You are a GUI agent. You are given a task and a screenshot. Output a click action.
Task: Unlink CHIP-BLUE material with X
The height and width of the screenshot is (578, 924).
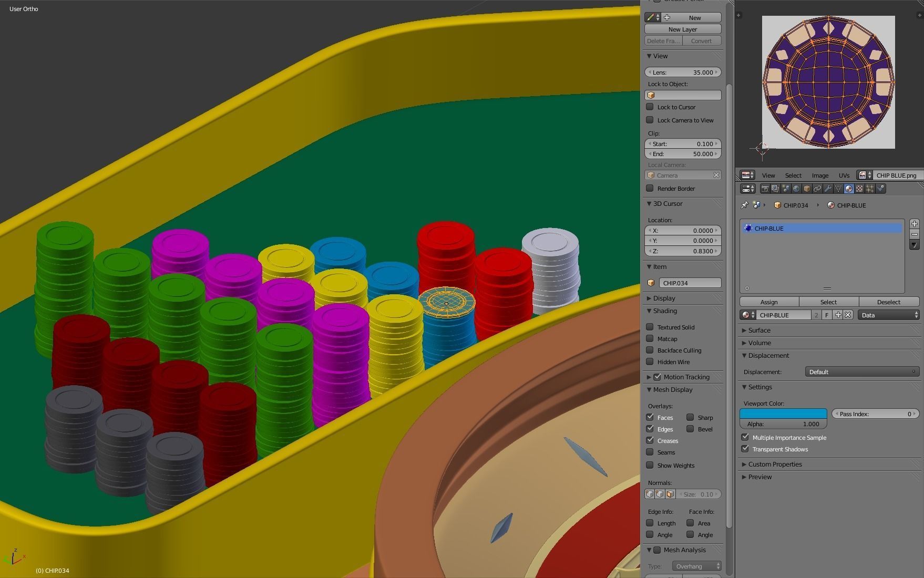click(848, 315)
